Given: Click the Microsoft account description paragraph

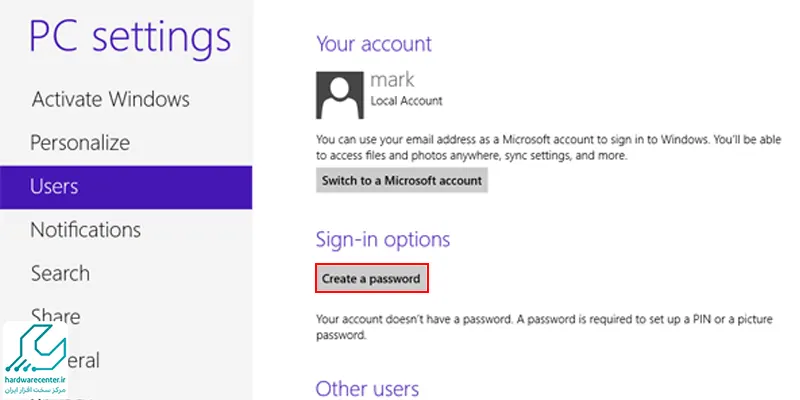Looking at the screenshot, I should [x=548, y=147].
